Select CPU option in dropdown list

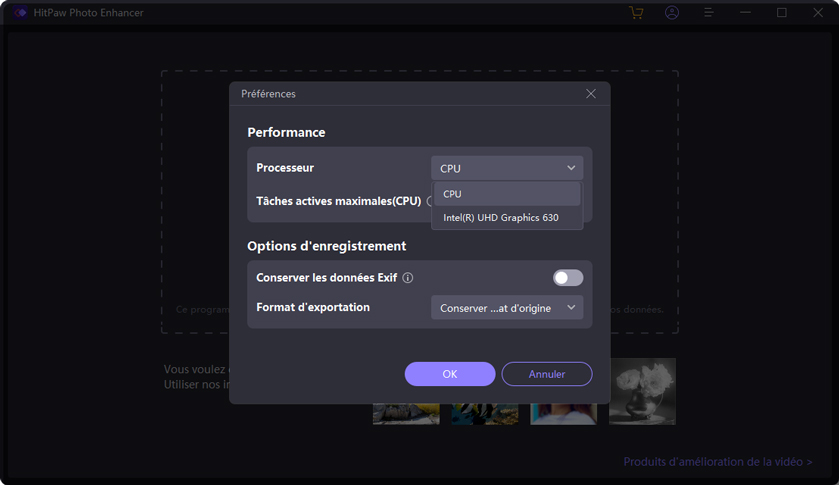pos(507,194)
